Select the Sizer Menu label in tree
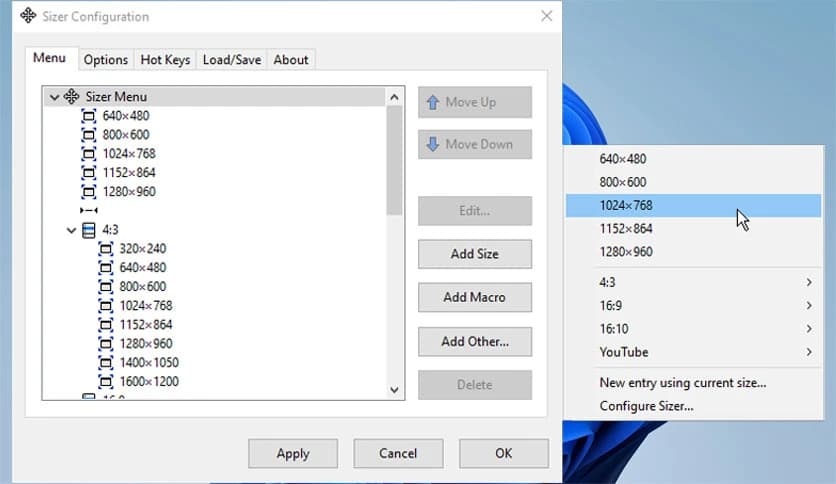The height and width of the screenshot is (484, 836). (116, 96)
